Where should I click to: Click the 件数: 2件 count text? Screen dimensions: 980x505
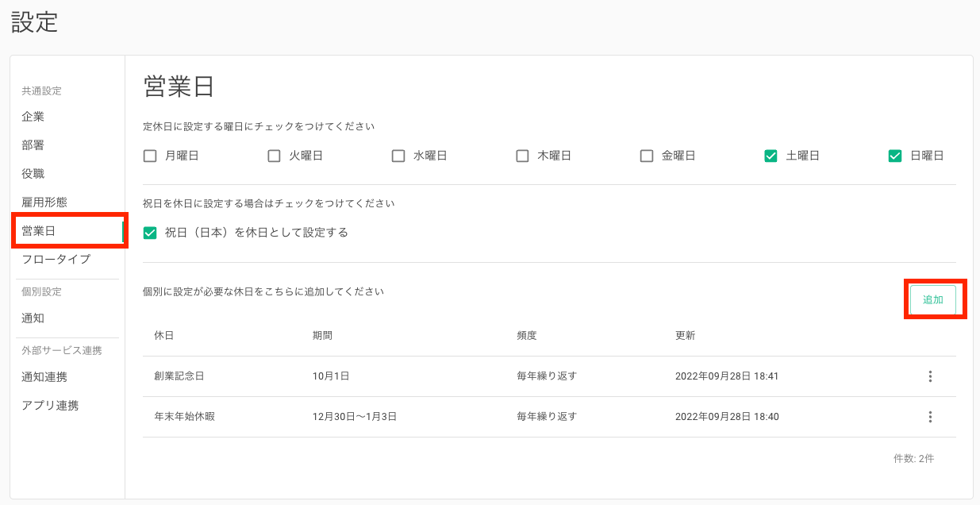913,459
